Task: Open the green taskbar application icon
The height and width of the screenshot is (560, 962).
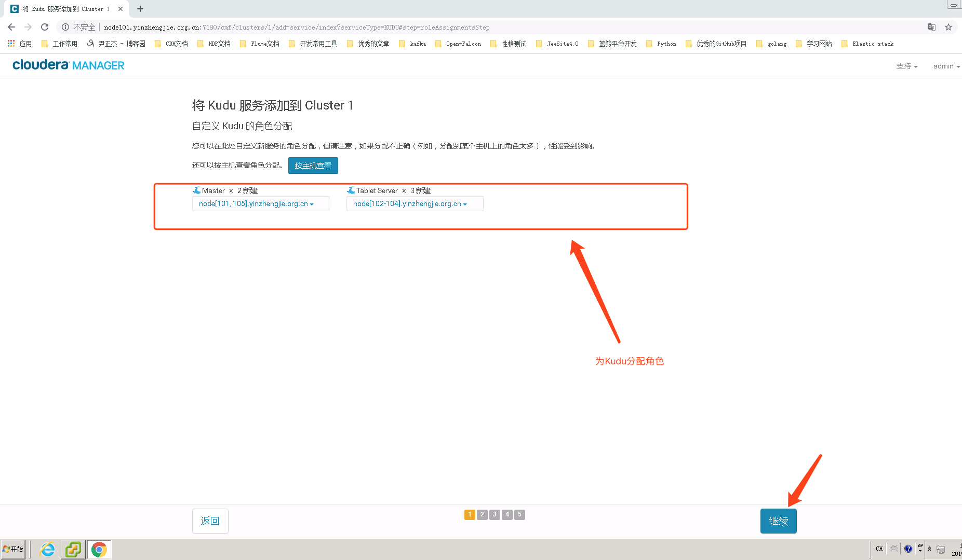Action: (73, 549)
